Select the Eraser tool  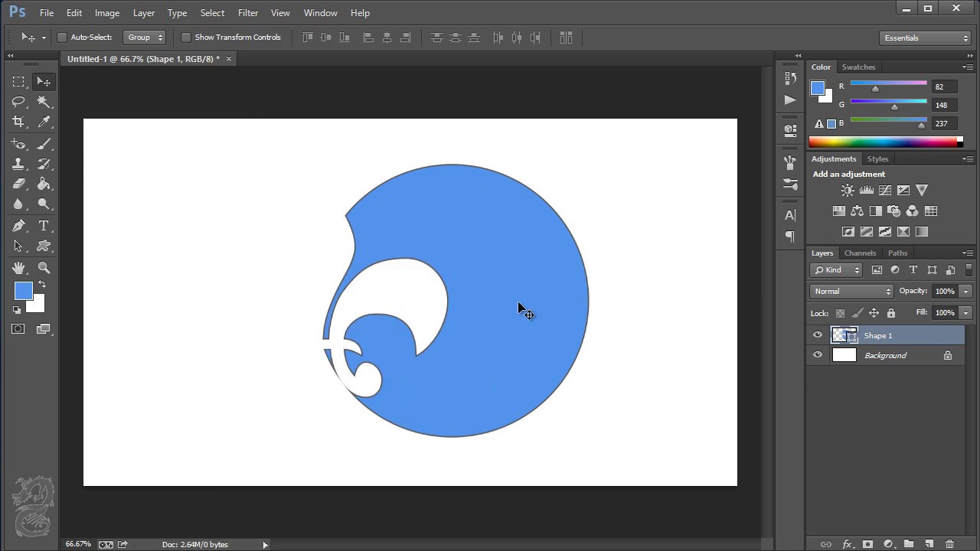coord(18,184)
